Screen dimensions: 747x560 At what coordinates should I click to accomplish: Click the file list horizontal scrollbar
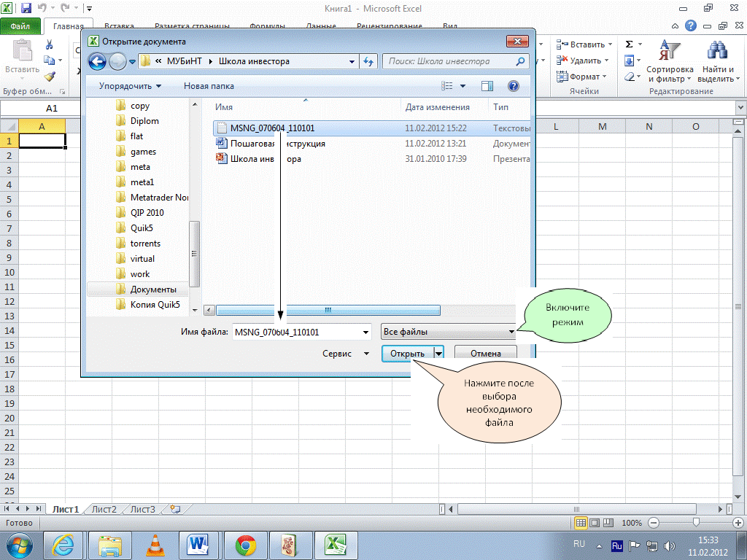[x=328, y=311]
